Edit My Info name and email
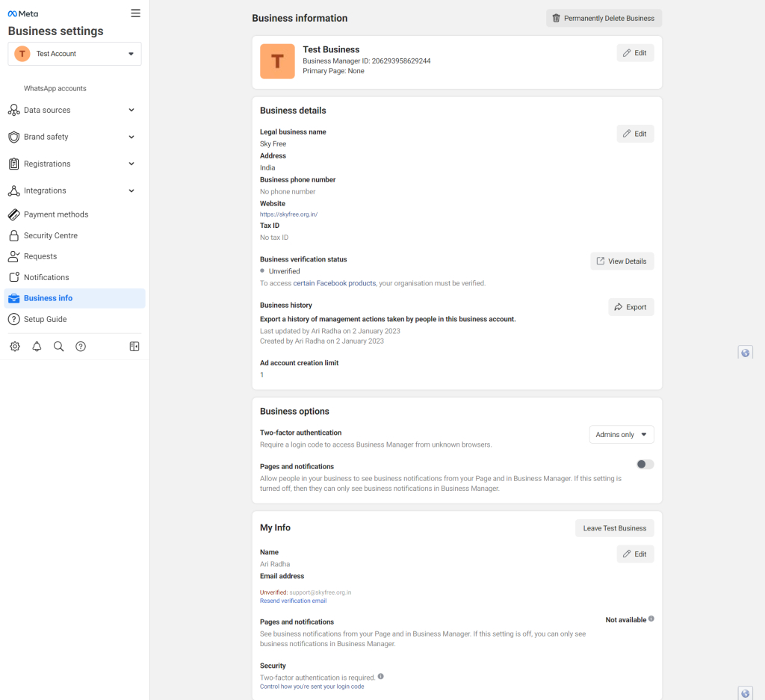 (x=635, y=554)
